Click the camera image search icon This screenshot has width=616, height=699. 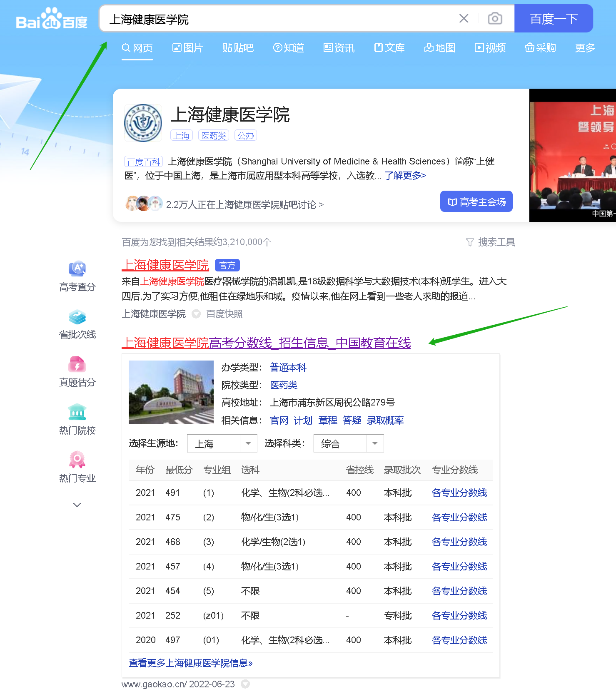[495, 19]
